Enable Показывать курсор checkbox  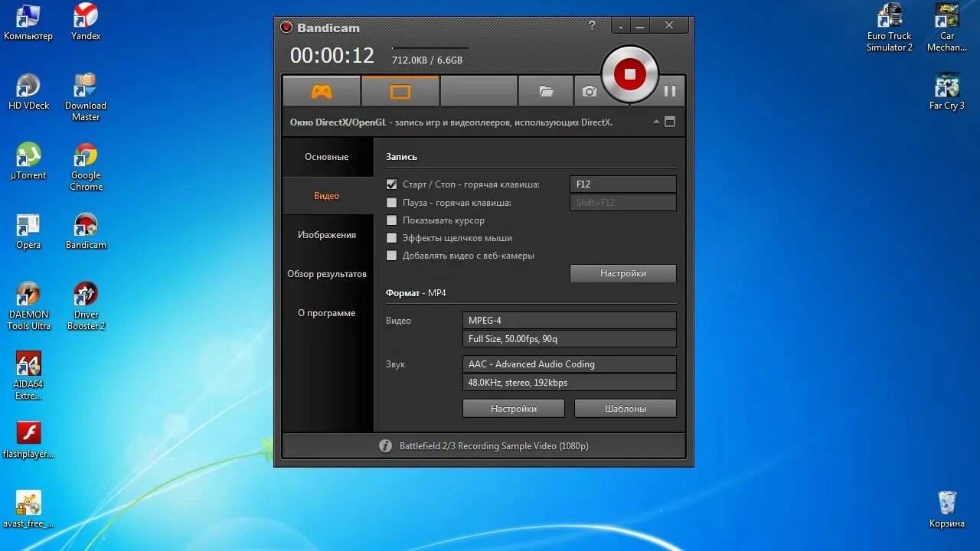[392, 220]
